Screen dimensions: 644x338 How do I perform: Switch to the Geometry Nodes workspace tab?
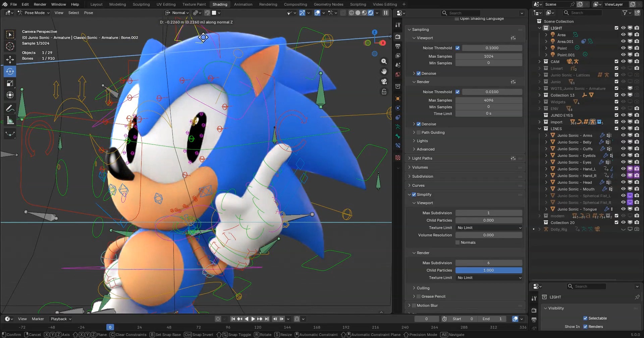coord(328,4)
